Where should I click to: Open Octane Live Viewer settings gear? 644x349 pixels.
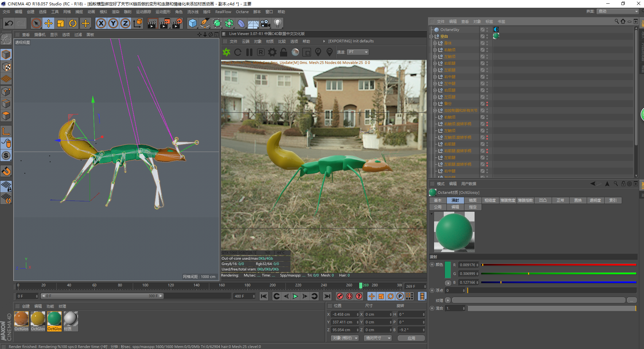click(x=272, y=52)
